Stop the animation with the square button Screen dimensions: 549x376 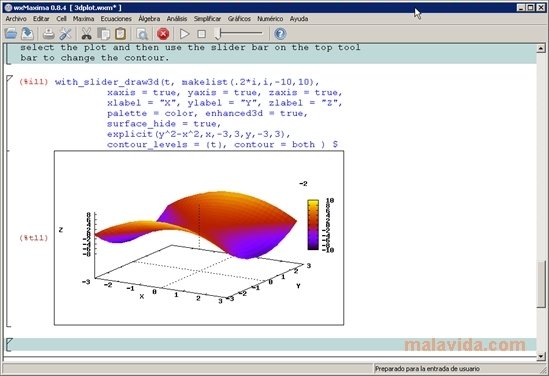point(201,34)
